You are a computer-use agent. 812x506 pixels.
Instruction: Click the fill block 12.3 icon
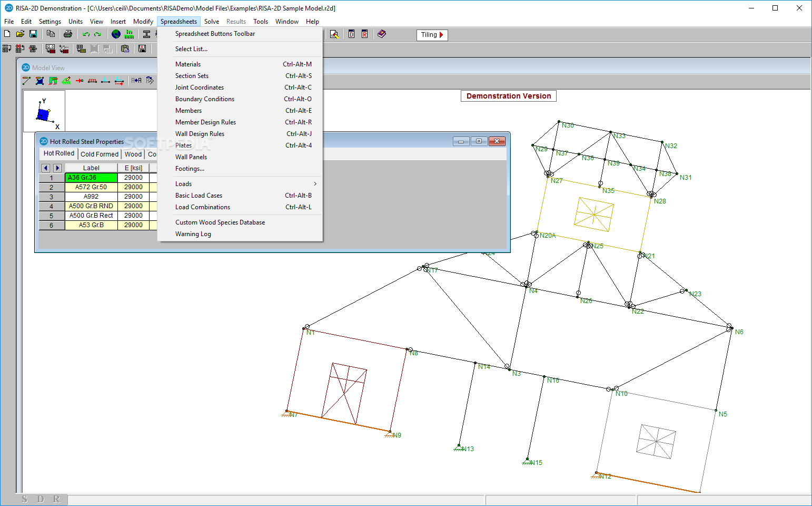[51, 48]
